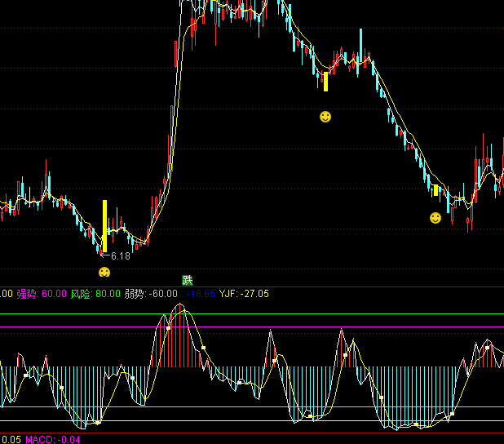Click the 6.18 low price label

coord(119,255)
